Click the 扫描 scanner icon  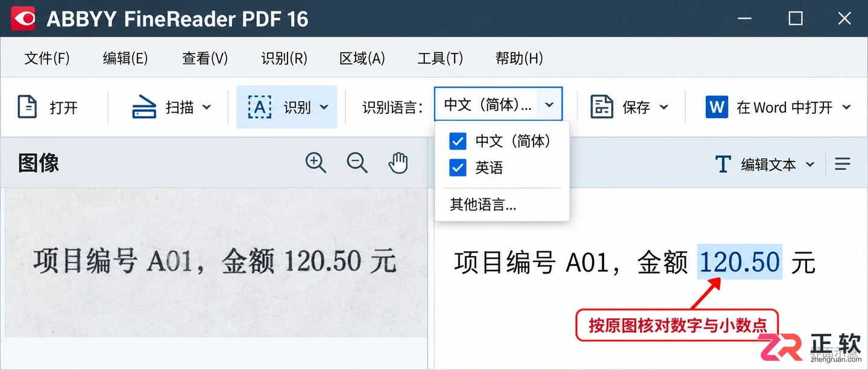[x=144, y=107]
